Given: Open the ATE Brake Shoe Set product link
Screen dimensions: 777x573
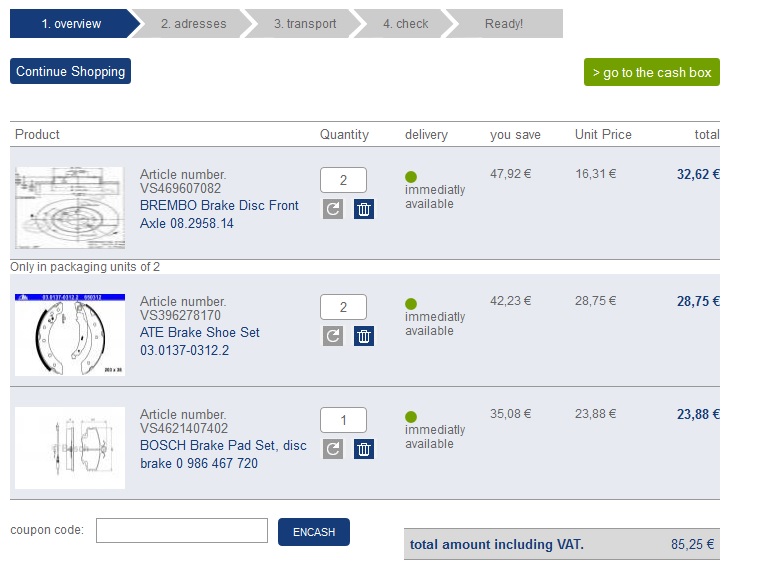Looking at the screenshot, I should click(x=200, y=341).
